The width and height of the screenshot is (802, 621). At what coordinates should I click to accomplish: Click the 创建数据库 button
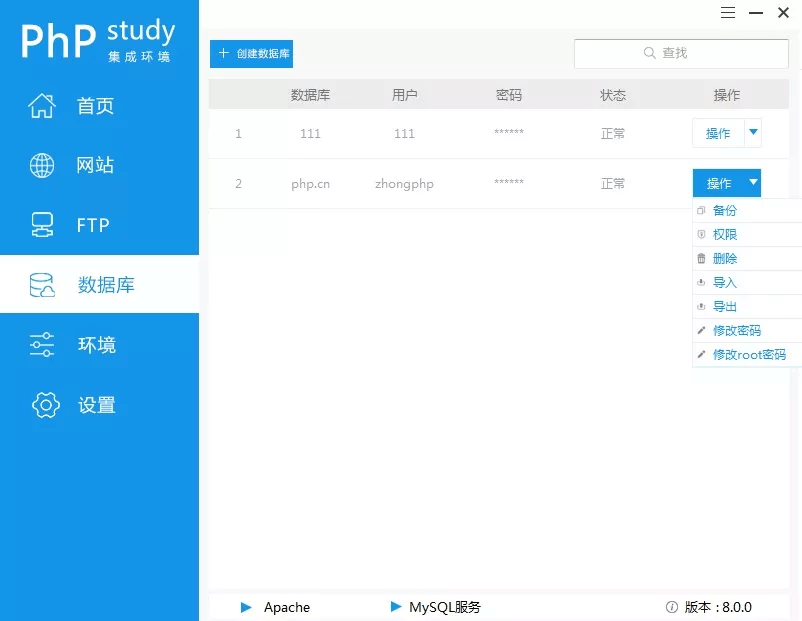[251, 52]
